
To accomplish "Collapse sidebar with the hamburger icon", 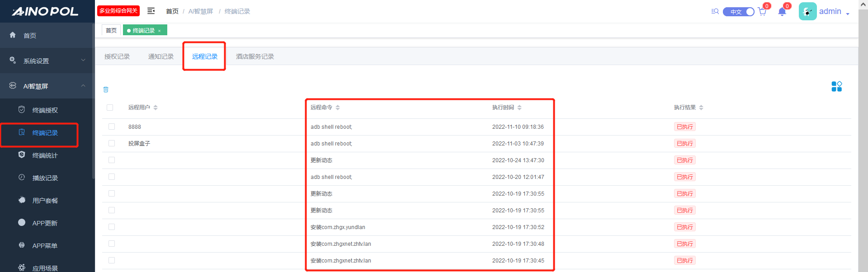I will (151, 11).
